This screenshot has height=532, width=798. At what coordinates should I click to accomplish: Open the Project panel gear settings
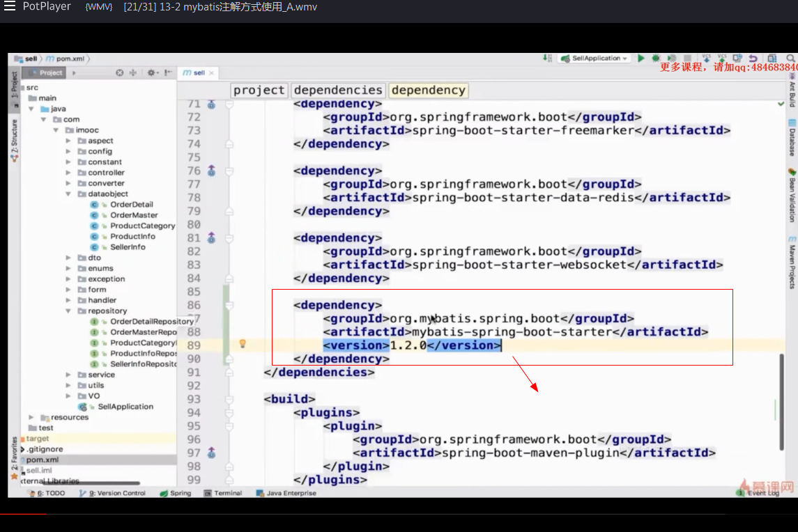pyautogui.click(x=152, y=72)
